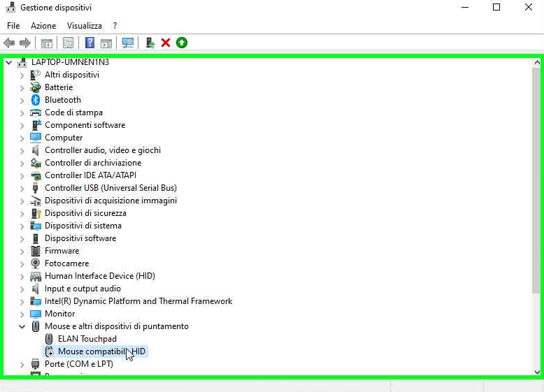544x392 pixels.
Task: Select the ELAN Touchpad device icon
Action: click(x=49, y=339)
